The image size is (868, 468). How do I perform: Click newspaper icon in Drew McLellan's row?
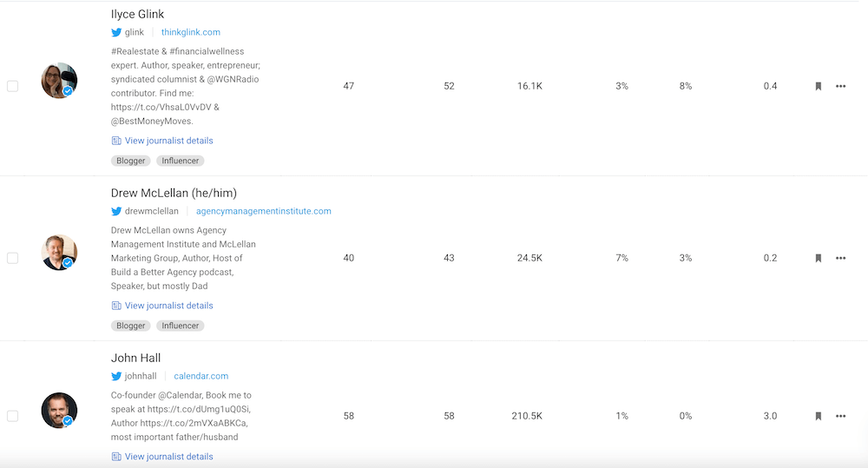coord(116,306)
